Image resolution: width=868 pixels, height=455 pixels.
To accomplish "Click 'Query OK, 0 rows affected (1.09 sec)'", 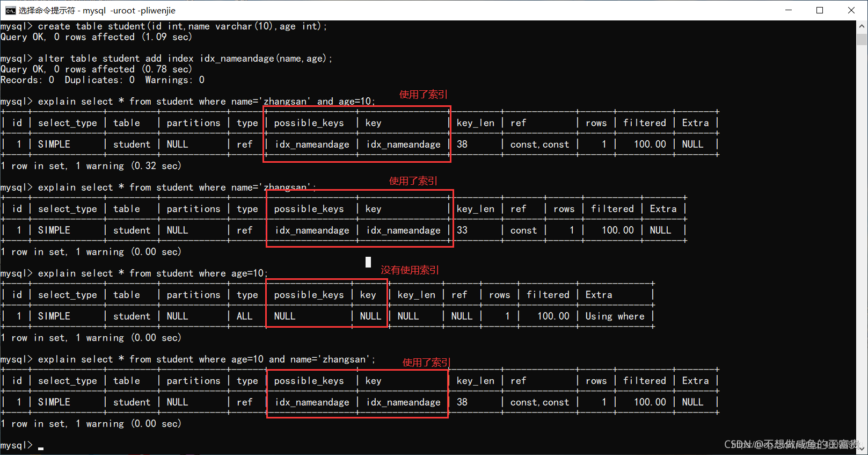I will click(97, 37).
